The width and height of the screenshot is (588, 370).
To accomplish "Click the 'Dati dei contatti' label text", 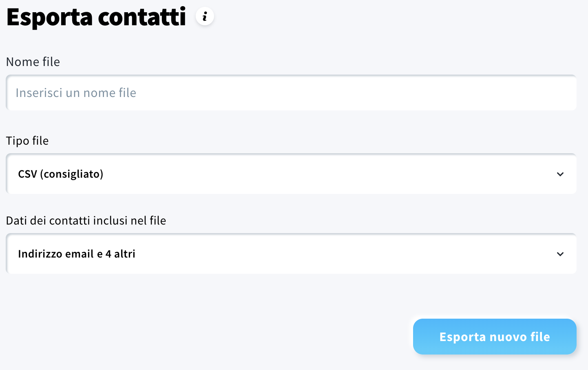I will pos(86,220).
